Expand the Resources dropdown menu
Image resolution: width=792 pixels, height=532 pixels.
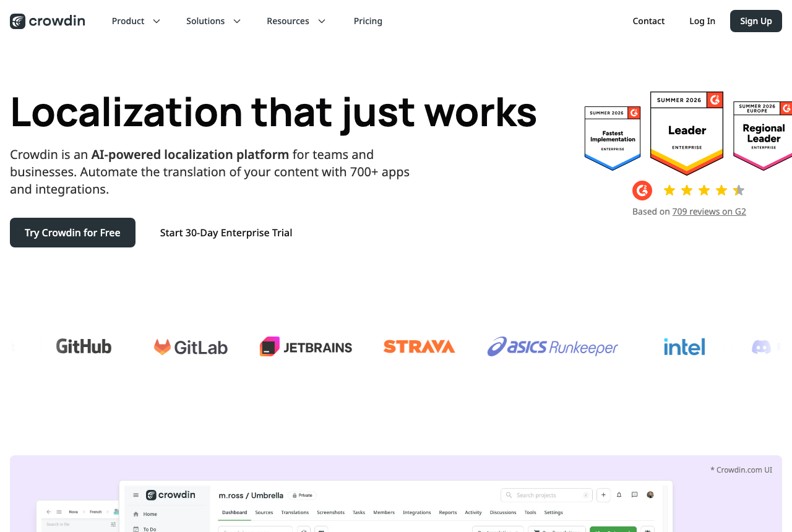pyautogui.click(x=296, y=21)
